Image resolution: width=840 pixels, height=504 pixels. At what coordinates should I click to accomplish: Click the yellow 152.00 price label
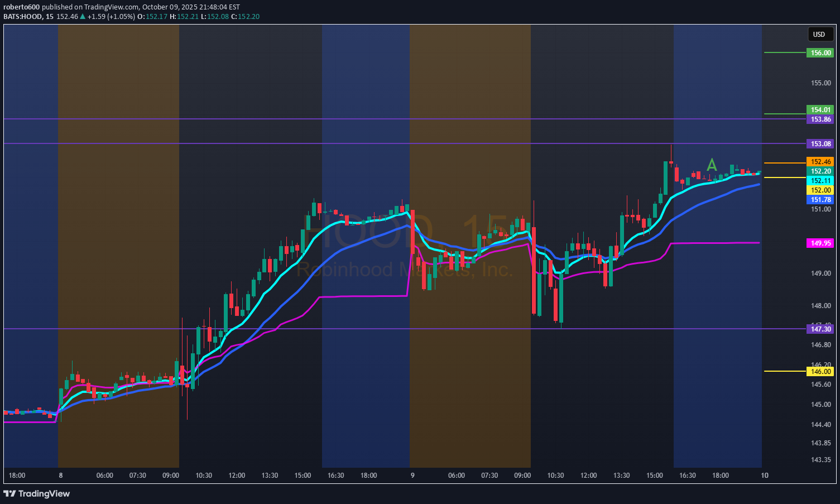(x=820, y=190)
